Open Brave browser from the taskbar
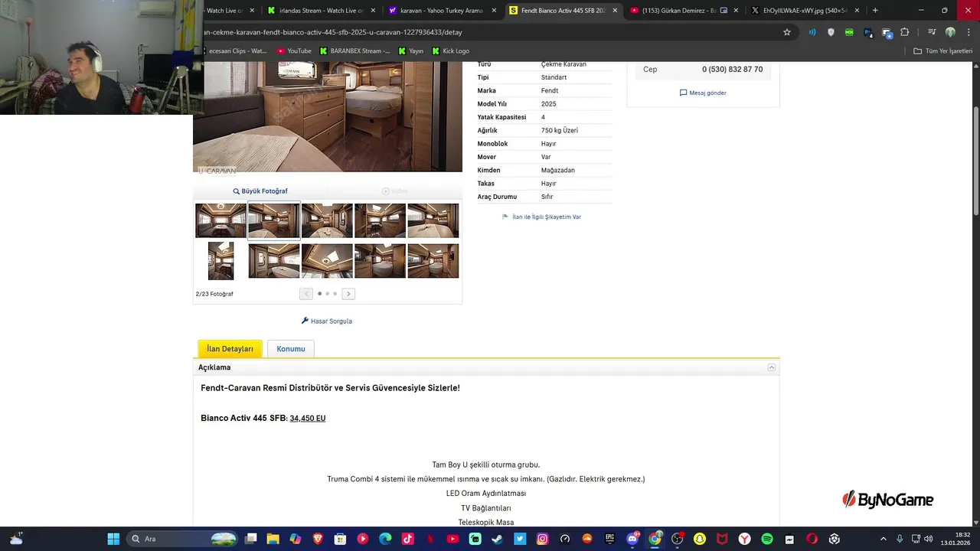 click(x=318, y=539)
